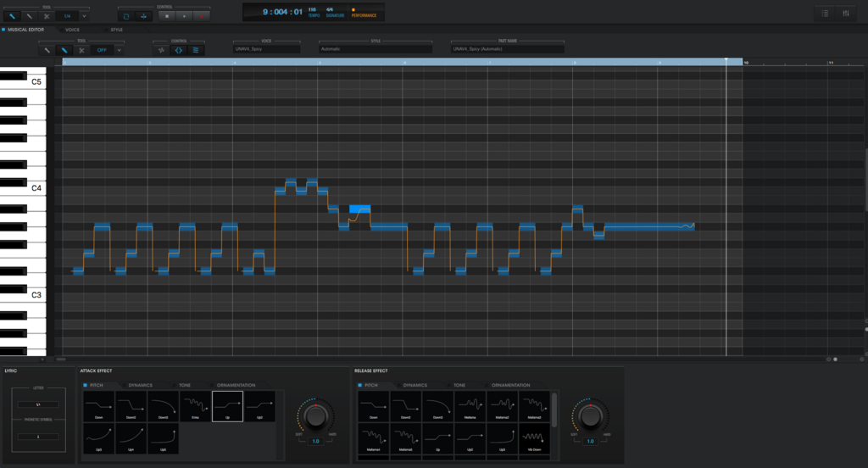
Task: Select the editor's blue pencil tool
Action: pos(64,50)
